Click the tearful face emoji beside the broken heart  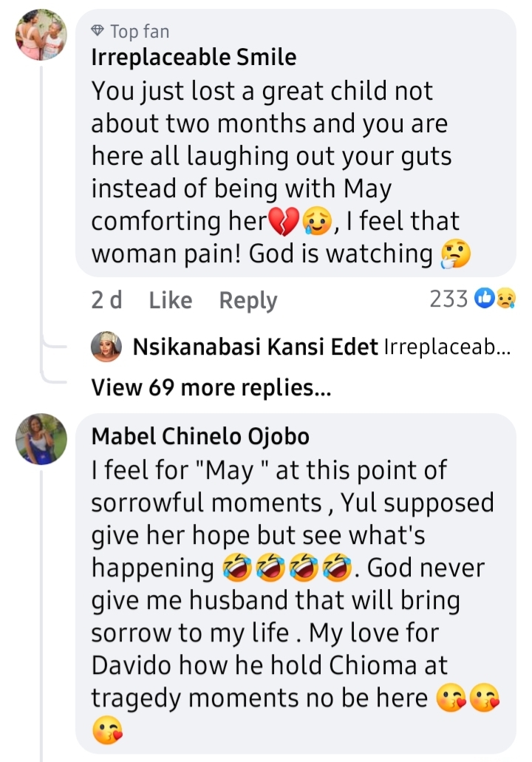316,221
